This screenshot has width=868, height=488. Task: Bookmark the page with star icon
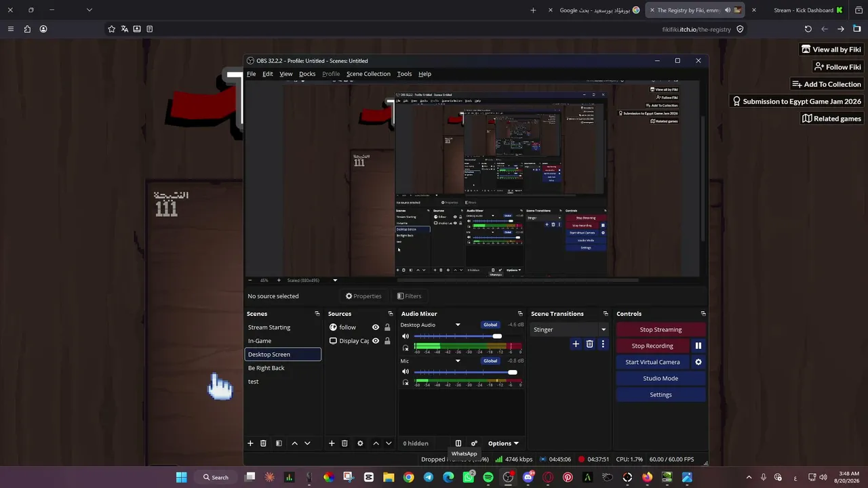click(111, 29)
